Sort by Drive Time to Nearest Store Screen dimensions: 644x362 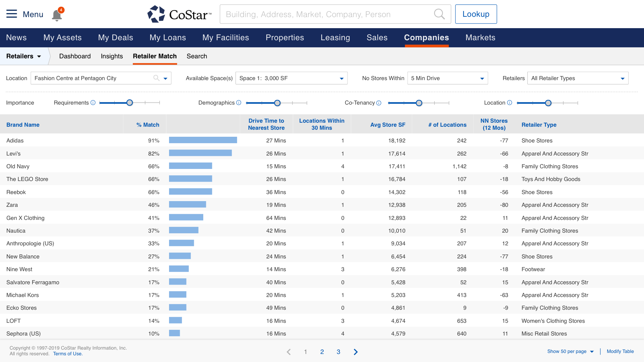[266, 124]
